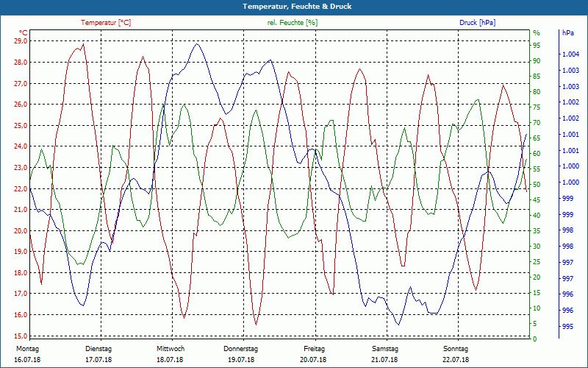This screenshot has height=368, width=588.
Task: Click the green "45" humidity axis value
Action: click(537, 199)
